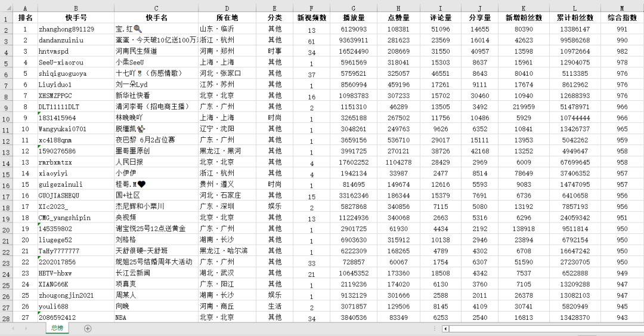Click the 分享量 header cell
The image size is (644, 336).
(x=479, y=18)
